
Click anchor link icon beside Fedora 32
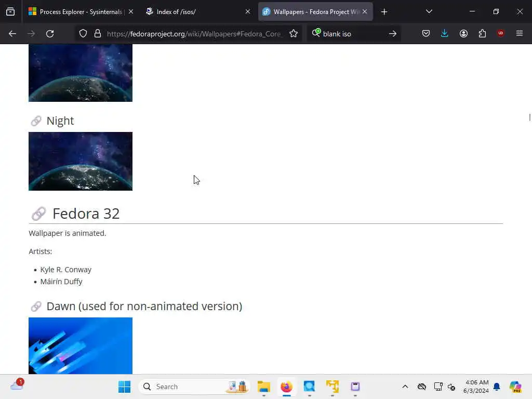coord(38,214)
